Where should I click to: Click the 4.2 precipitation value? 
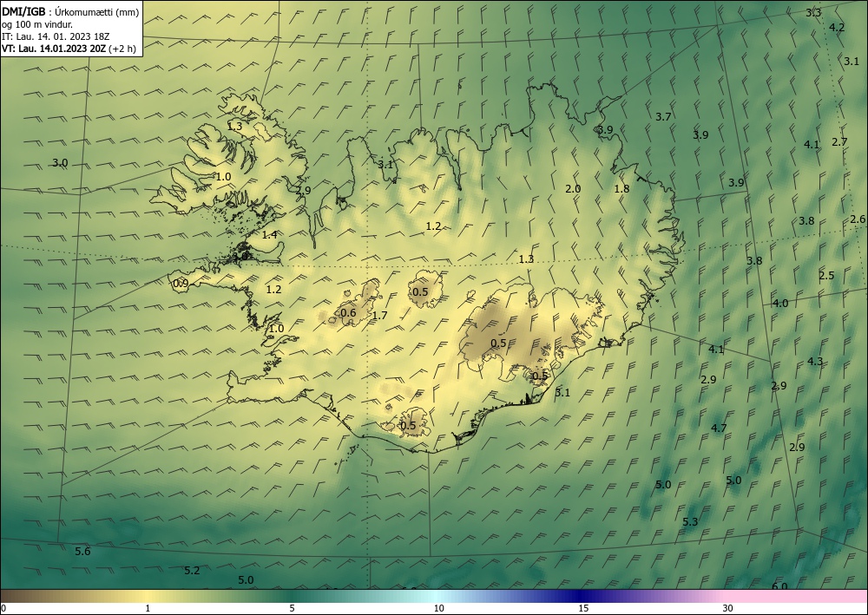point(837,27)
